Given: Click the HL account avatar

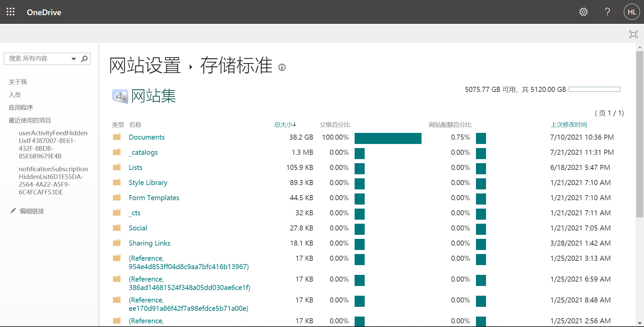Looking at the screenshot, I should pos(632,11).
